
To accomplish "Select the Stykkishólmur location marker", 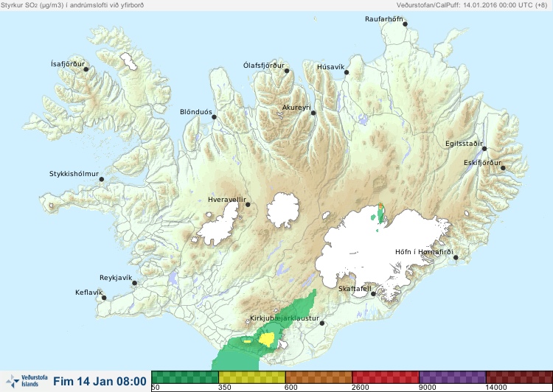I will (102, 179).
